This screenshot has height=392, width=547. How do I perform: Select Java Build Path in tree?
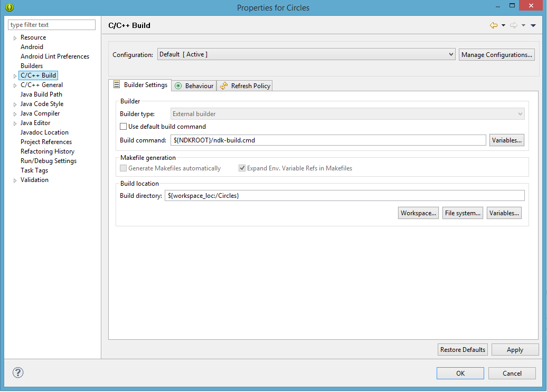click(41, 94)
